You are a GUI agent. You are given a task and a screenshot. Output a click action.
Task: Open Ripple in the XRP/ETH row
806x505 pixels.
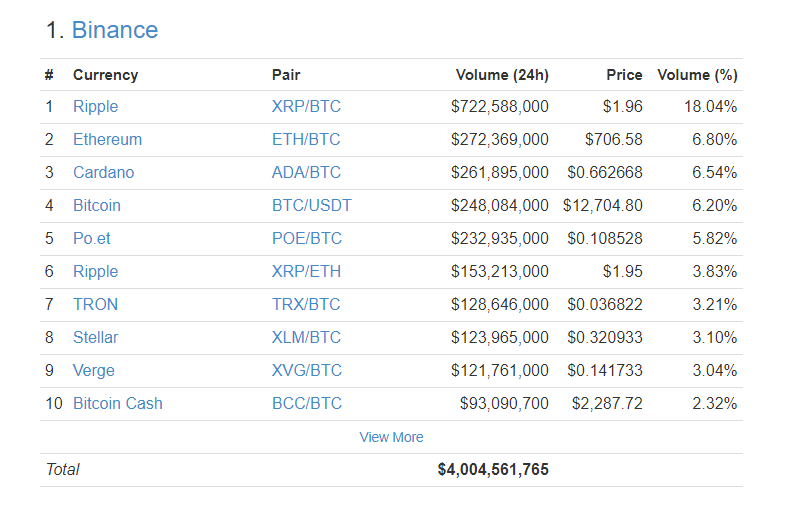coord(96,271)
